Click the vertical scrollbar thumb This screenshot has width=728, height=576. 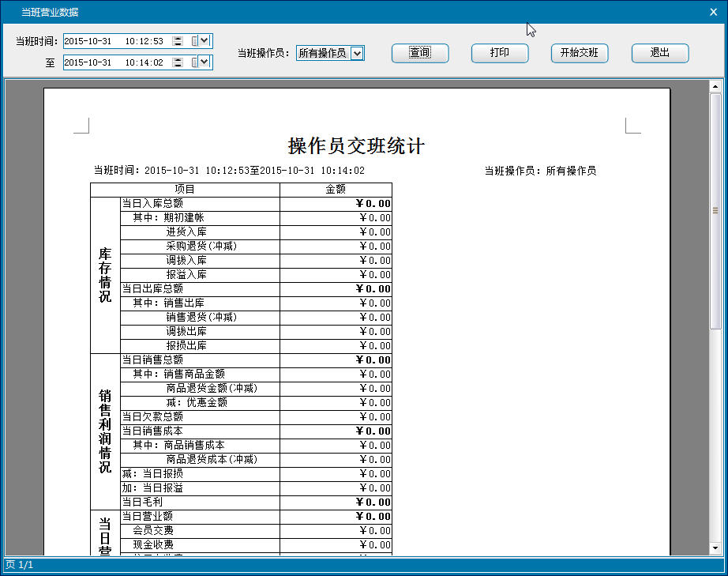[x=715, y=211]
